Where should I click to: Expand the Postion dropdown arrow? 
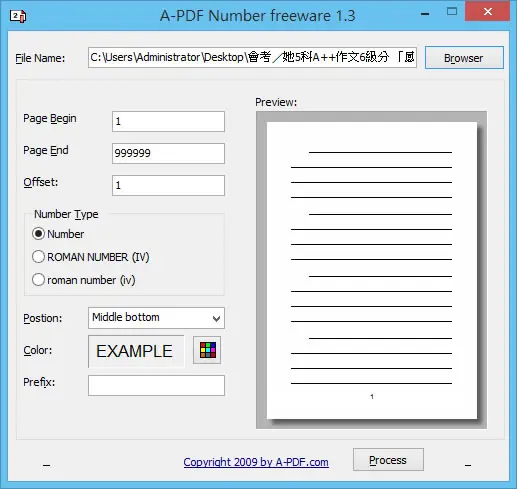(216, 319)
